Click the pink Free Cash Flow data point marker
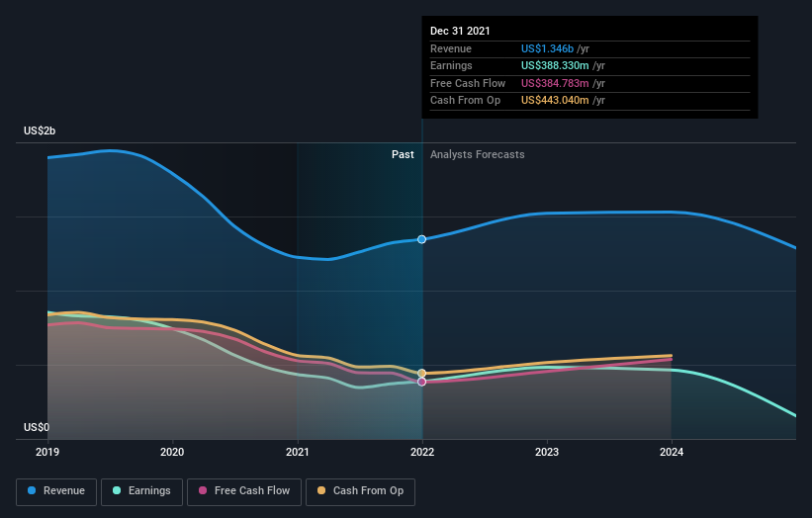 [422, 382]
